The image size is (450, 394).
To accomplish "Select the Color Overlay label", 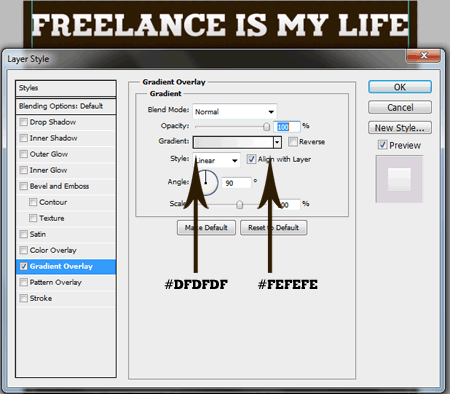I will coord(53,250).
